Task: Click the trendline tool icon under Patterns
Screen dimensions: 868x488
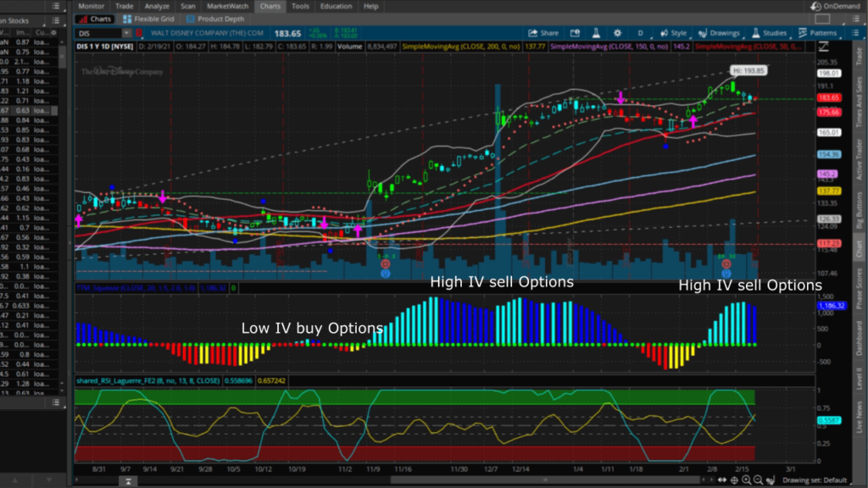Action: 823,47
